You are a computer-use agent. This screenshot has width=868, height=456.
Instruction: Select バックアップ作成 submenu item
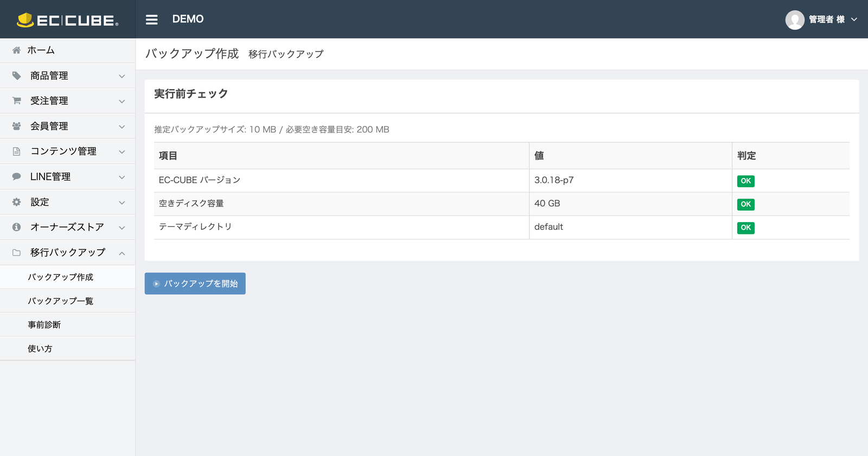(x=67, y=277)
